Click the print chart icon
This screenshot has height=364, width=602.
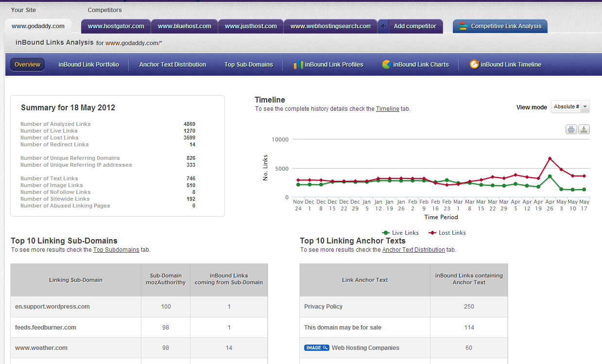[571, 129]
